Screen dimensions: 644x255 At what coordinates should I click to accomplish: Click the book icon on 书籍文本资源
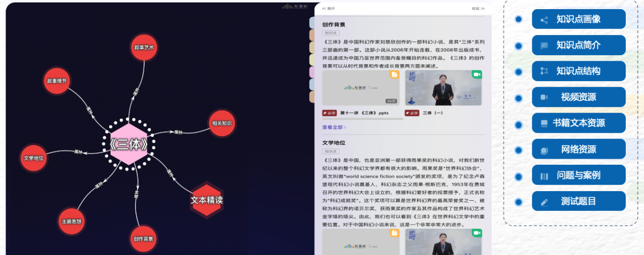pyautogui.click(x=544, y=123)
